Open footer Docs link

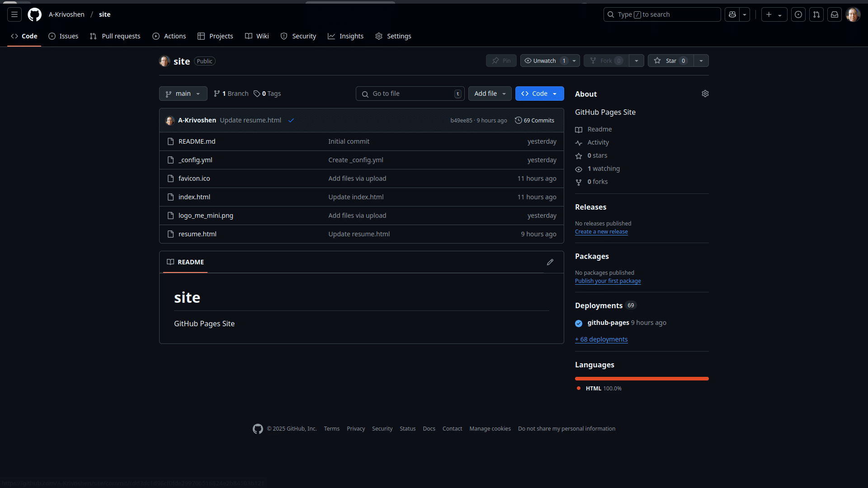click(429, 429)
